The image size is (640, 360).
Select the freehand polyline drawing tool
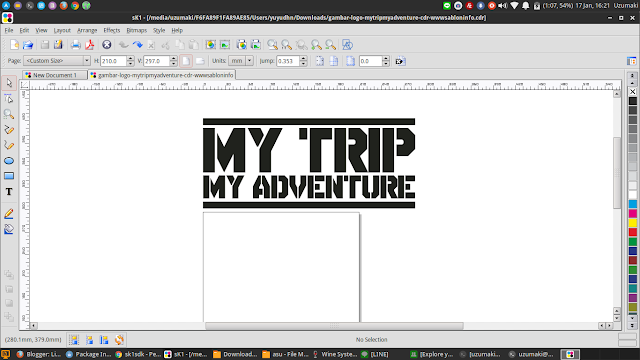9,130
